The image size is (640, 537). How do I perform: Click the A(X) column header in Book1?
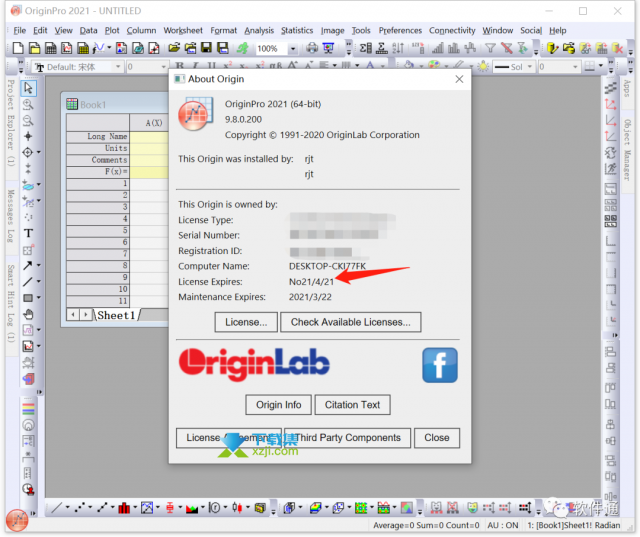[149, 122]
